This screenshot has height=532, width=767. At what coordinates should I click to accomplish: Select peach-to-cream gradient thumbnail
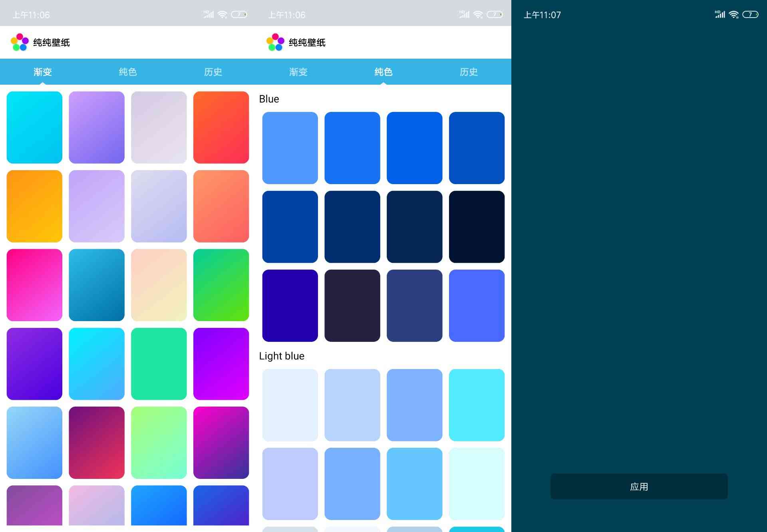159,285
